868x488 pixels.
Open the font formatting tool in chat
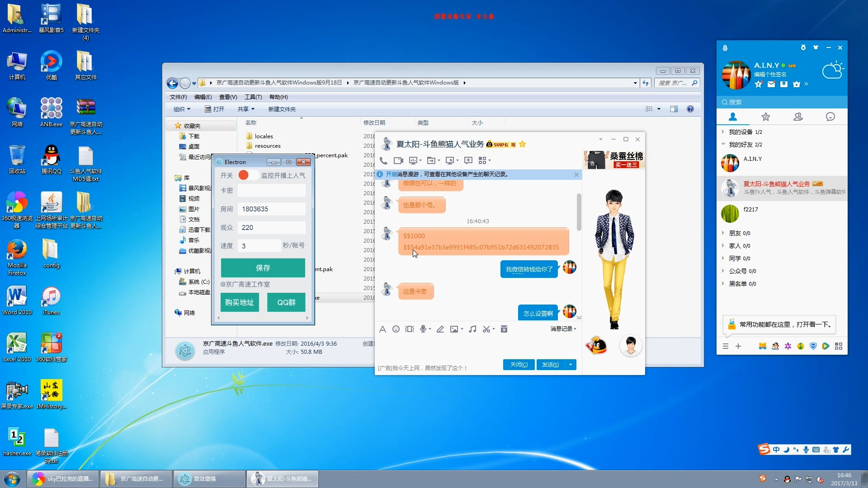[382, 329]
